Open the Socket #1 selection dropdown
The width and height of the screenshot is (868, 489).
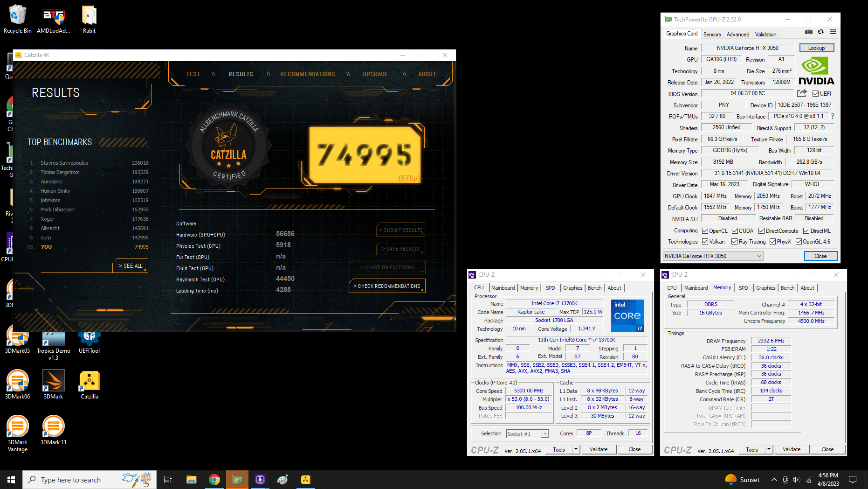[x=527, y=434]
